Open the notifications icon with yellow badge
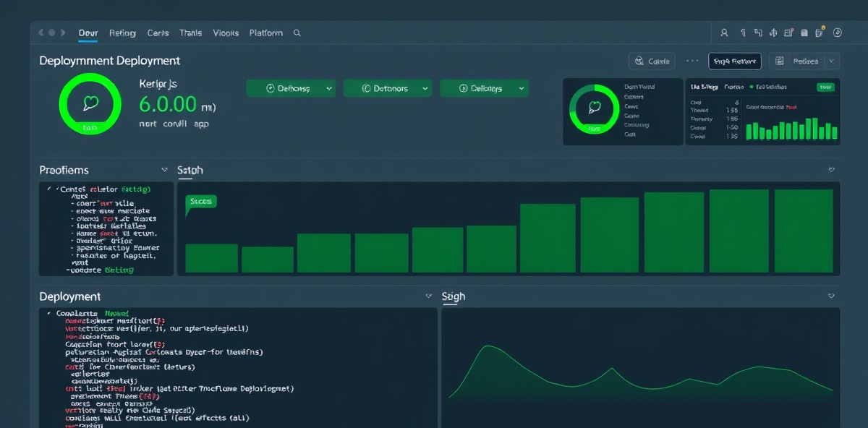The height and width of the screenshot is (428, 868). [x=820, y=33]
